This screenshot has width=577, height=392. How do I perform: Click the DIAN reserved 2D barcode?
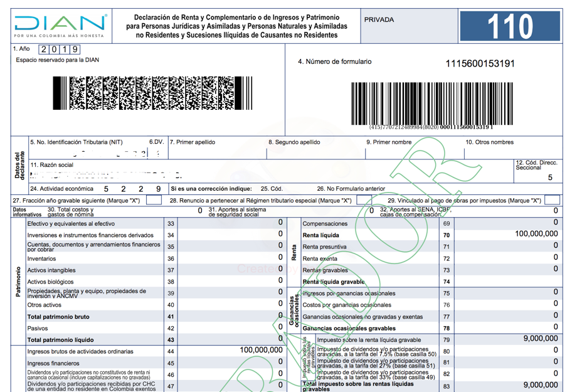click(152, 93)
